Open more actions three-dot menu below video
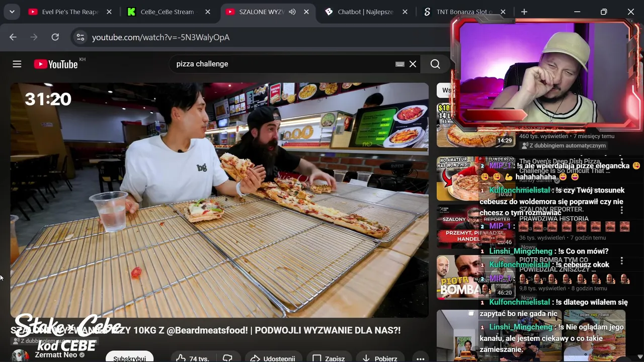This screenshot has height=362, width=644. pyautogui.click(x=420, y=358)
